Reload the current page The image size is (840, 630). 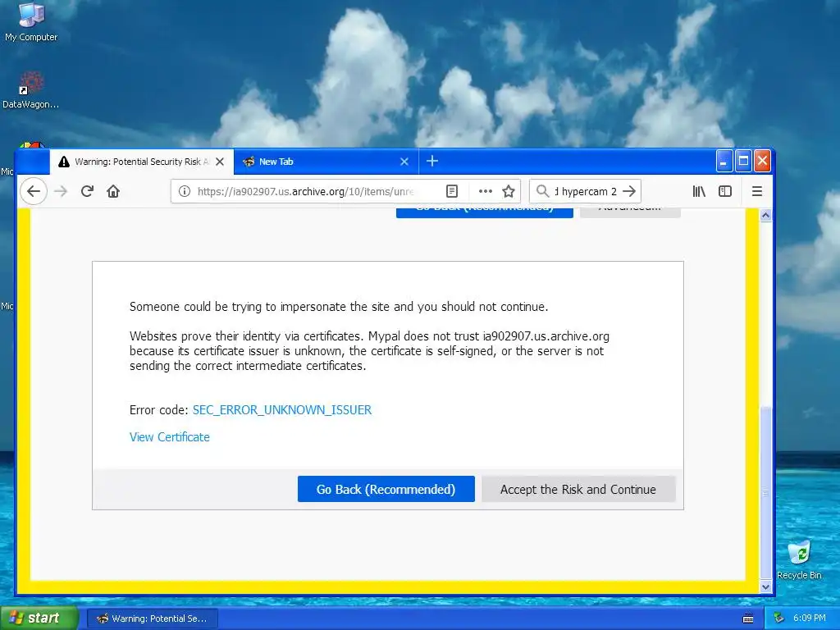pos(87,191)
